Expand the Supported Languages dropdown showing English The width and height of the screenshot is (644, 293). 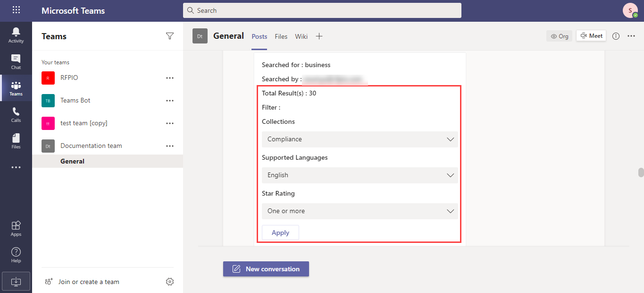pyautogui.click(x=360, y=175)
